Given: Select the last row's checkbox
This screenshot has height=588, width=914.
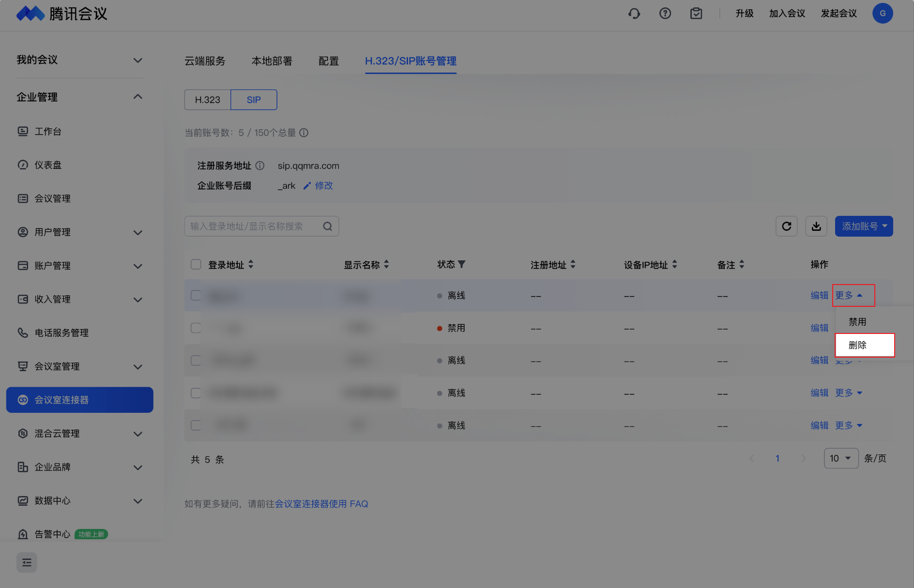Looking at the screenshot, I should tap(196, 425).
